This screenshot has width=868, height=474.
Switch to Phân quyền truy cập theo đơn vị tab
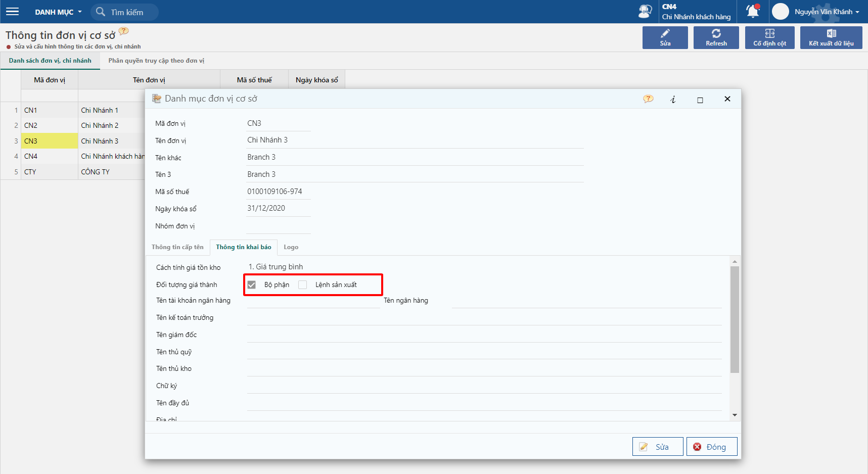point(156,61)
